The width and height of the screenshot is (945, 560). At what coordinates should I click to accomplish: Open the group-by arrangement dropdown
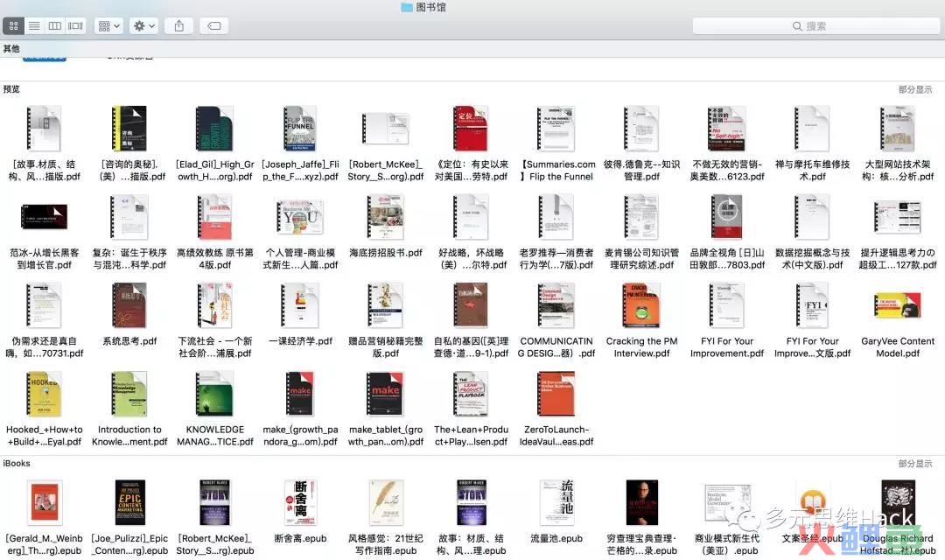click(109, 26)
